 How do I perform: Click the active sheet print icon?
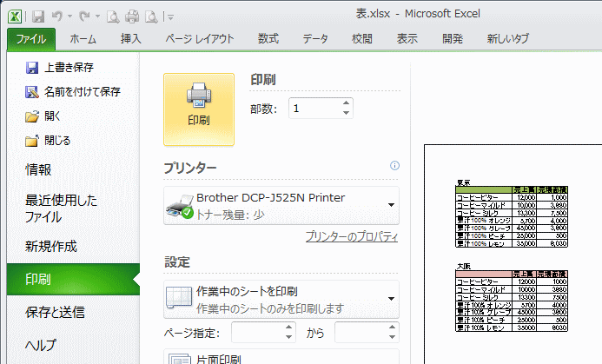coord(179,298)
